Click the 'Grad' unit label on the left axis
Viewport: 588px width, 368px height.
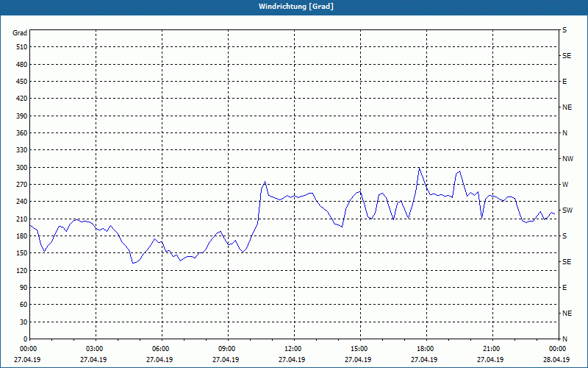tap(20, 33)
